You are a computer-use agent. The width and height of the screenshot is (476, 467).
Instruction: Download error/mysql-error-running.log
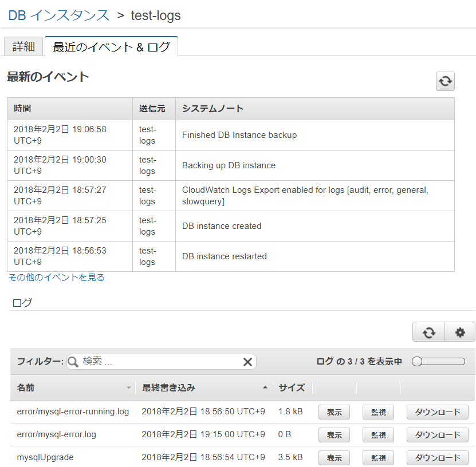(x=438, y=412)
